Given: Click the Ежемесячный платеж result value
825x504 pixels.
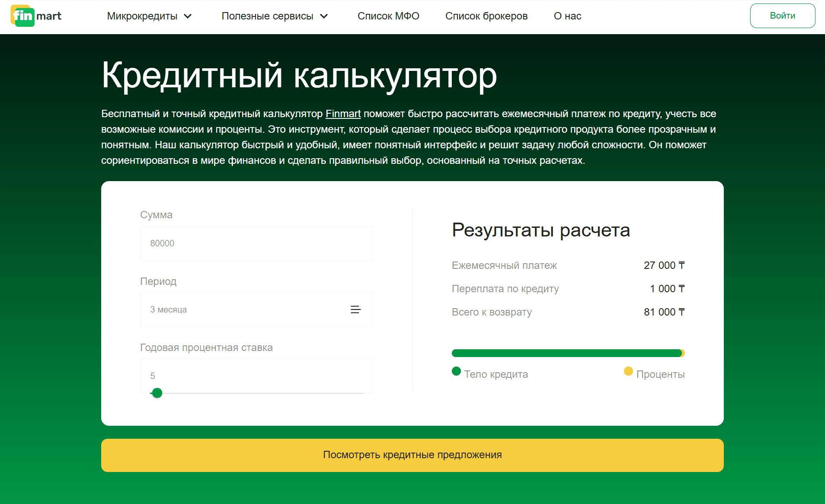Looking at the screenshot, I should (x=665, y=265).
